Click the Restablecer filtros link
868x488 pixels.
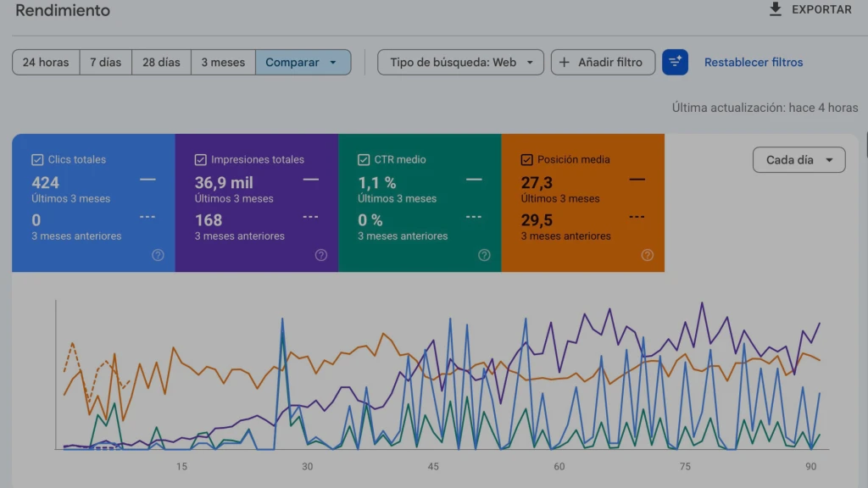click(x=754, y=63)
